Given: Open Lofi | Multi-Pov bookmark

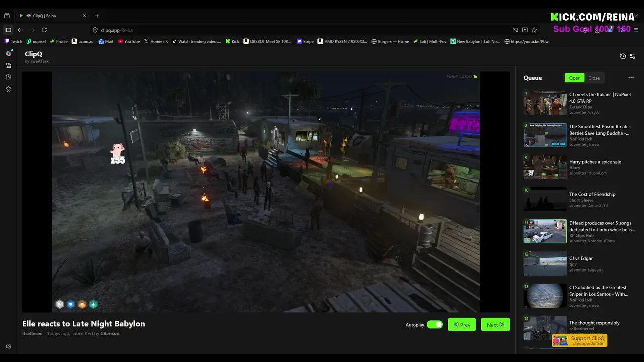Looking at the screenshot, I should click(430, 41).
